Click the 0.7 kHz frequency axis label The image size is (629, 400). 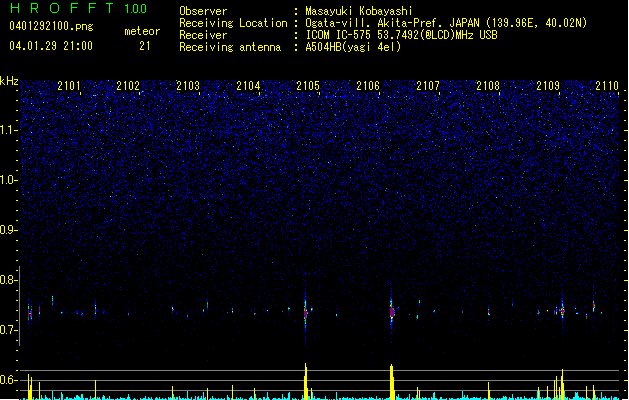(x=9, y=330)
